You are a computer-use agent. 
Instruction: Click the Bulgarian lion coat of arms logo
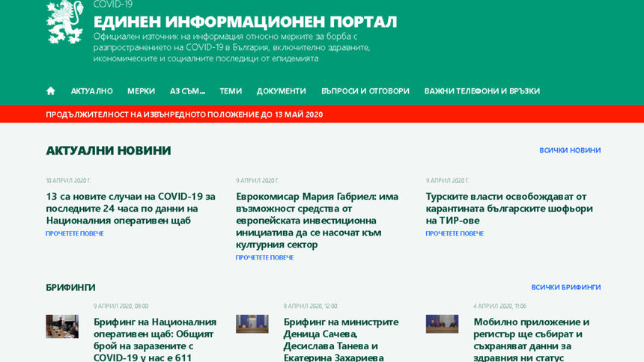click(x=64, y=22)
